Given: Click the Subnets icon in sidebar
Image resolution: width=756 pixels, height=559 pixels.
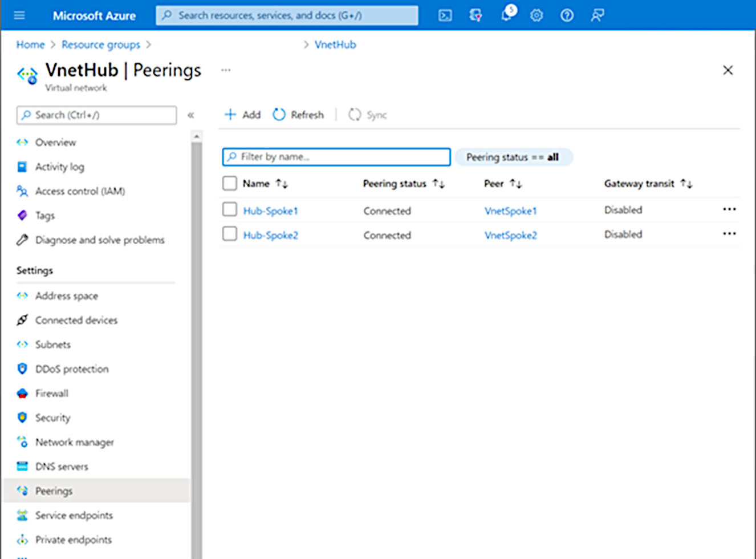Looking at the screenshot, I should (22, 345).
